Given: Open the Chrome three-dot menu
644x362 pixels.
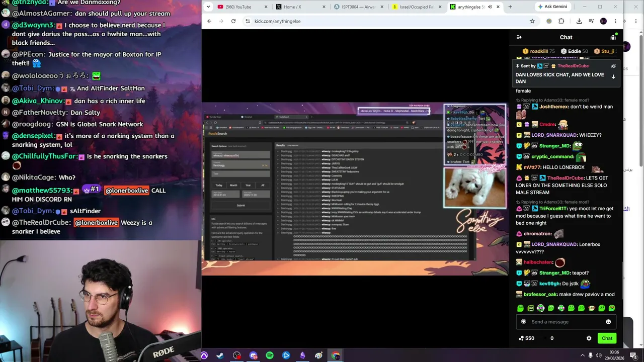Looking at the screenshot, I should click(x=615, y=21).
